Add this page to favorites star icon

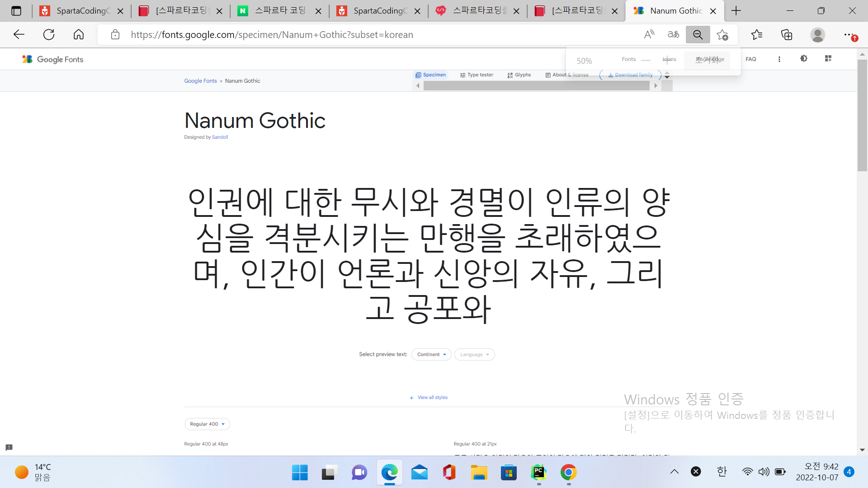pos(722,35)
